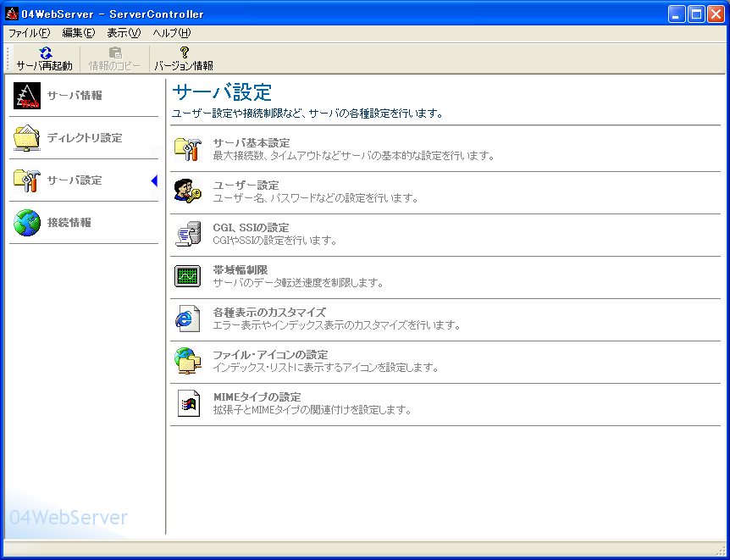The height and width of the screenshot is (560, 730).
Task: Click the サーバ基本設定 heading link
Action: [x=252, y=143]
